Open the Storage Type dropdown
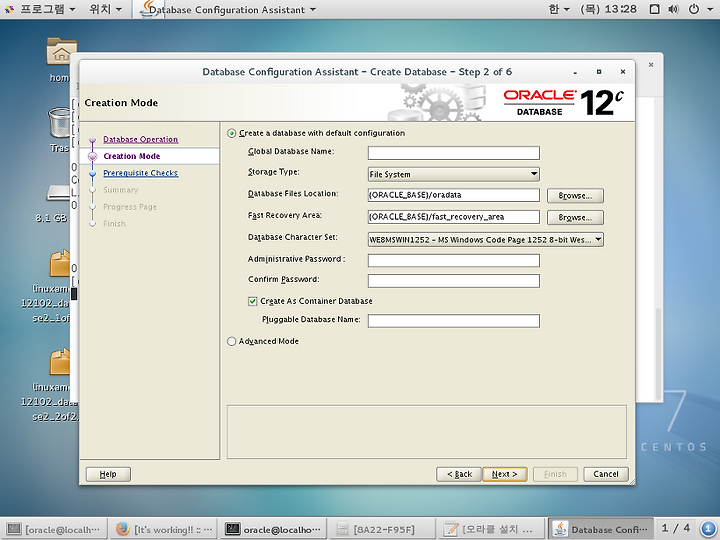The height and width of the screenshot is (540, 720). click(x=454, y=174)
